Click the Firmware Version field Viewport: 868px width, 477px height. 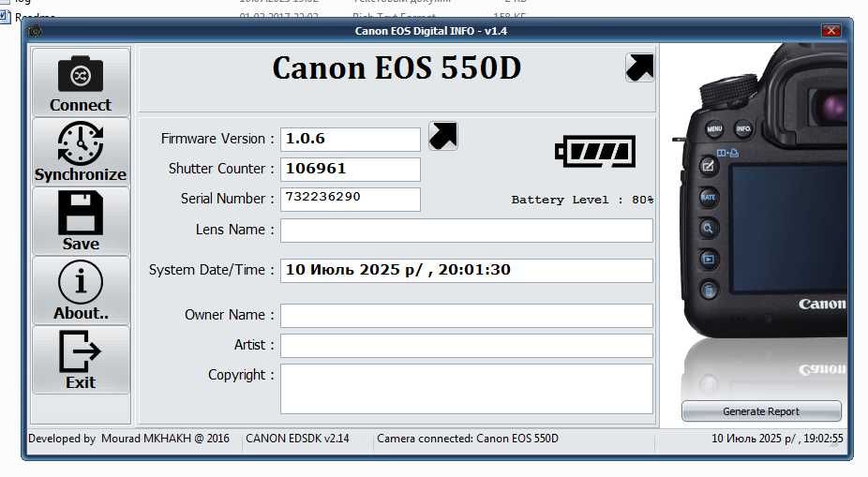351,140
